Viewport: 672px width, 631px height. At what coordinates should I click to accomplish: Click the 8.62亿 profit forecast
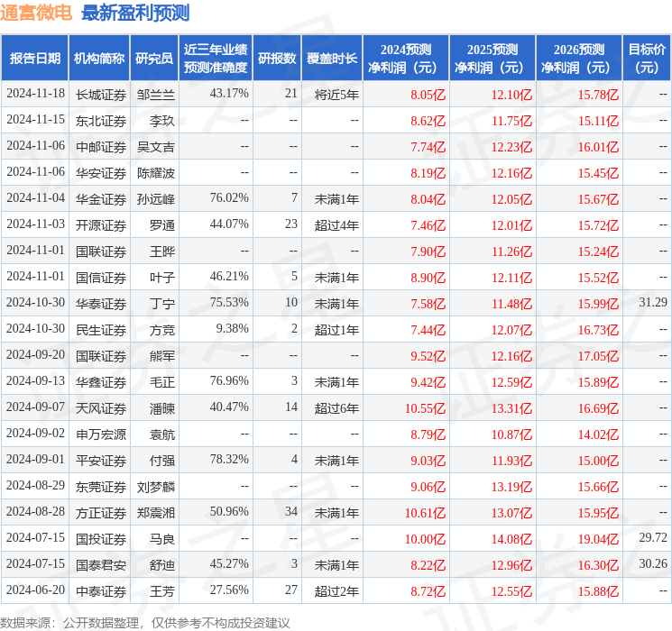pos(428,121)
